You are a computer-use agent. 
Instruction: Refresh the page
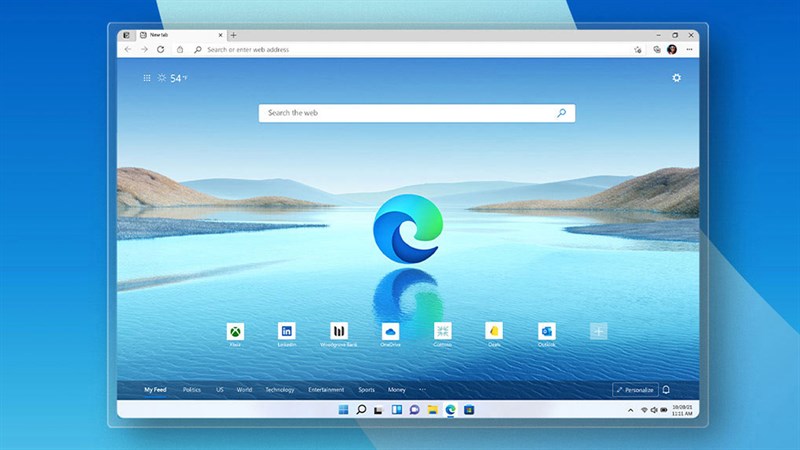click(161, 49)
